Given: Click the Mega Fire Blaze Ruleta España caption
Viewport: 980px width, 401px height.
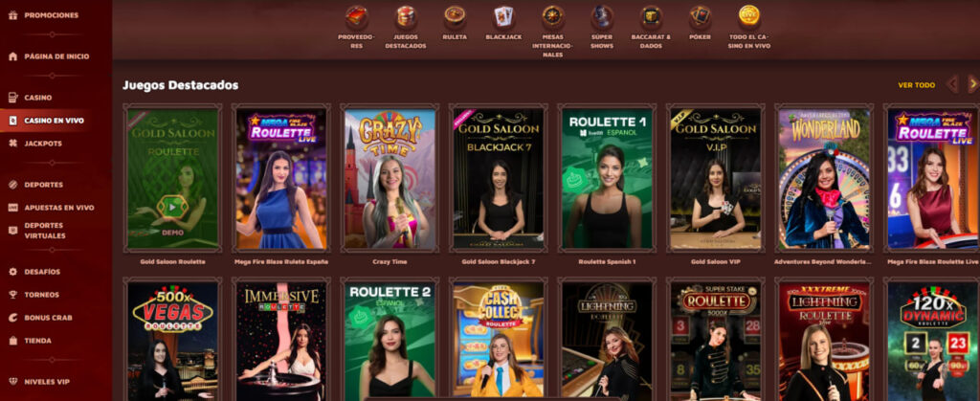Looking at the screenshot, I should click(281, 261).
